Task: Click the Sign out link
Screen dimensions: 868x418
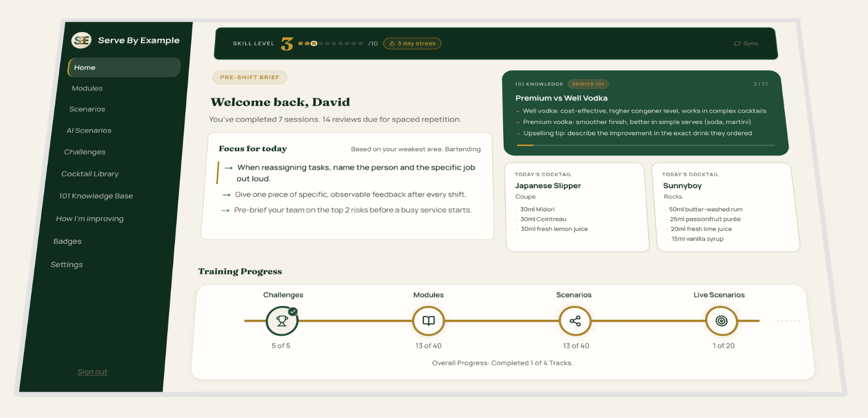Action: 92,372
